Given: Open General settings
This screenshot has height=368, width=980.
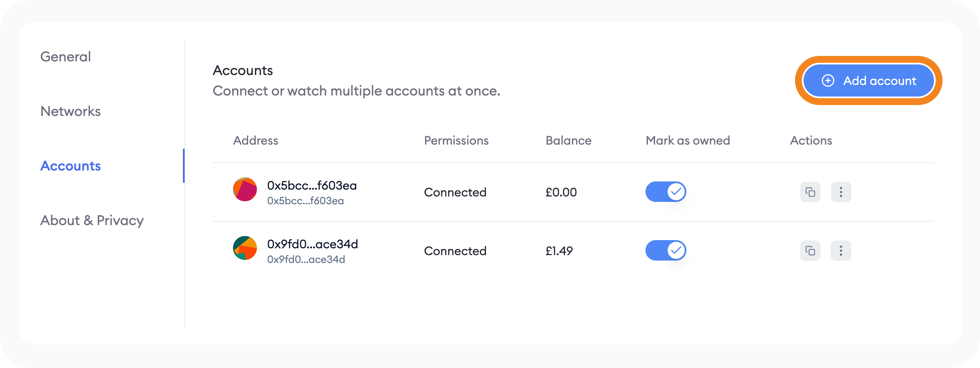Looking at the screenshot, I should [x=65, y=56].
